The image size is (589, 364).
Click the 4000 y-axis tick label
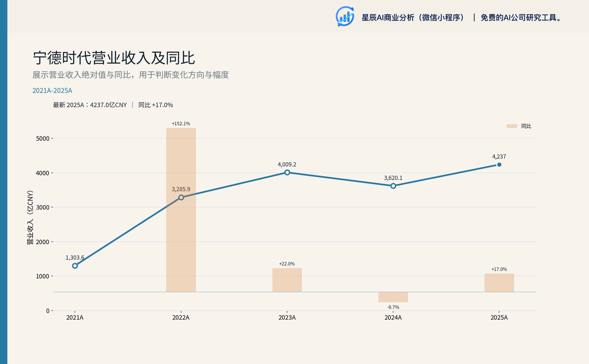[43, 173]
